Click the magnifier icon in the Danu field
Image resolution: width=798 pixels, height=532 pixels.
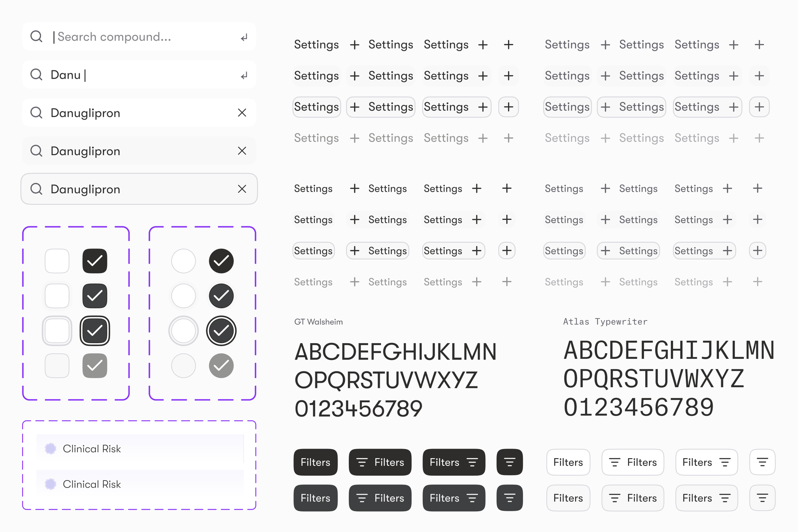pos(36,74)
